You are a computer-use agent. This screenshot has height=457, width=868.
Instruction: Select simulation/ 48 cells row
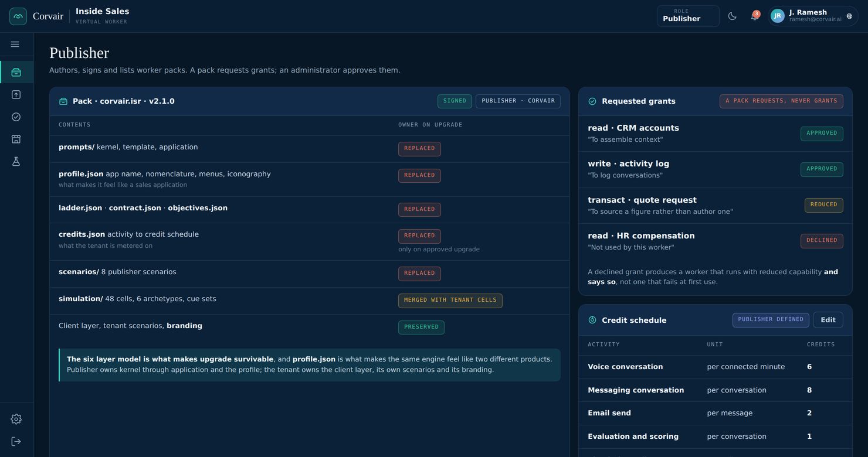click(310, 301)
